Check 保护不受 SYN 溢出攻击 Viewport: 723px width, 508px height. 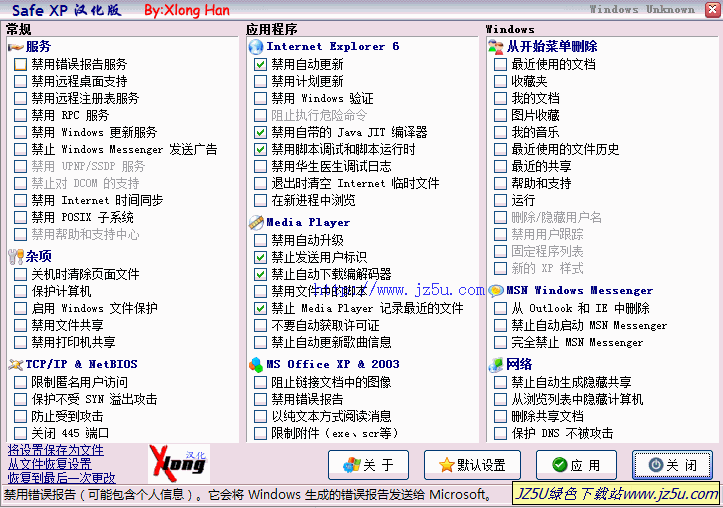click(x=20, y=400)
